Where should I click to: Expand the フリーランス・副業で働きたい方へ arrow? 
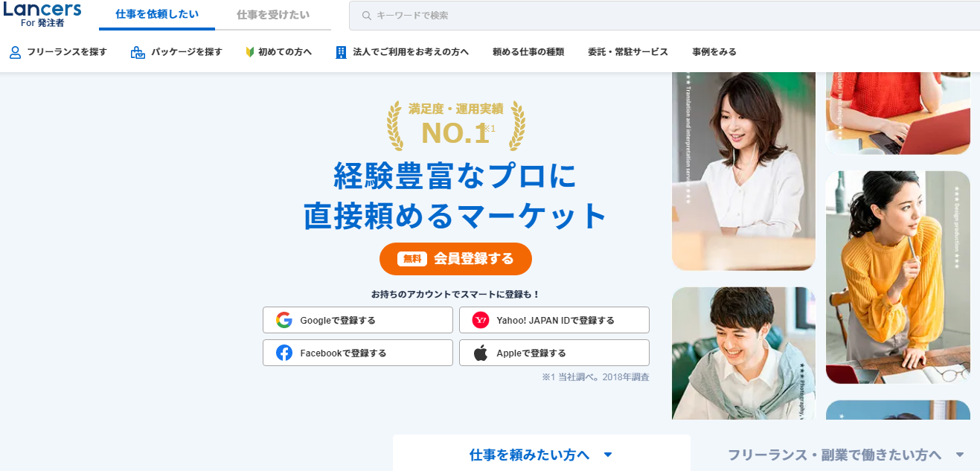(x=960, y=455)
